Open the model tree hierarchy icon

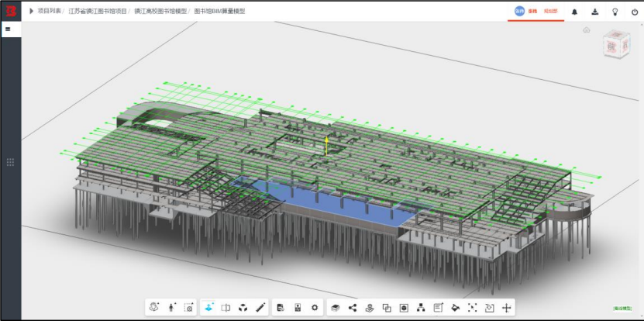pos(421,307)
